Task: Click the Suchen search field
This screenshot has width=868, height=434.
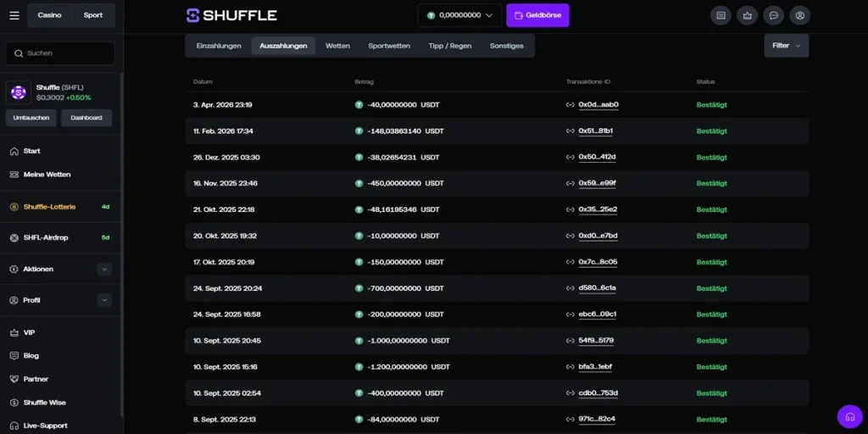Action: [x=60, y=53]
